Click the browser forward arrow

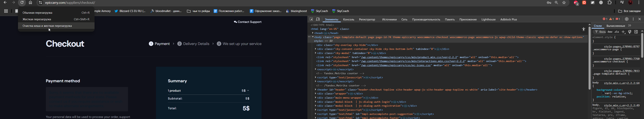point(13,3)
